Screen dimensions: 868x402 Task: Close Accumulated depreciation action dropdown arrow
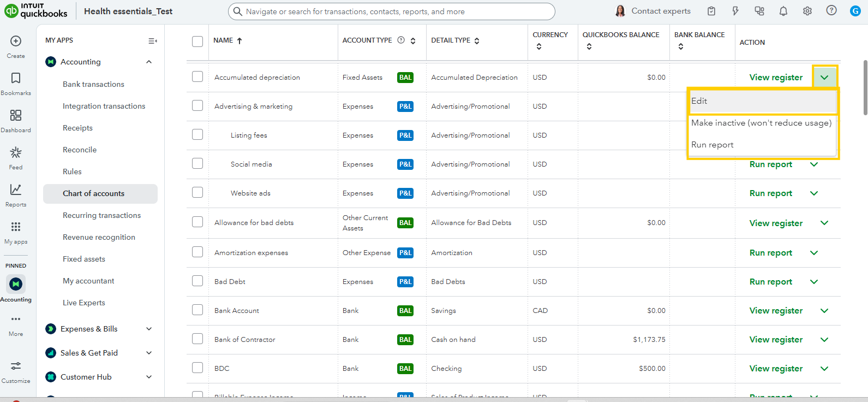[x=824, y=77]
